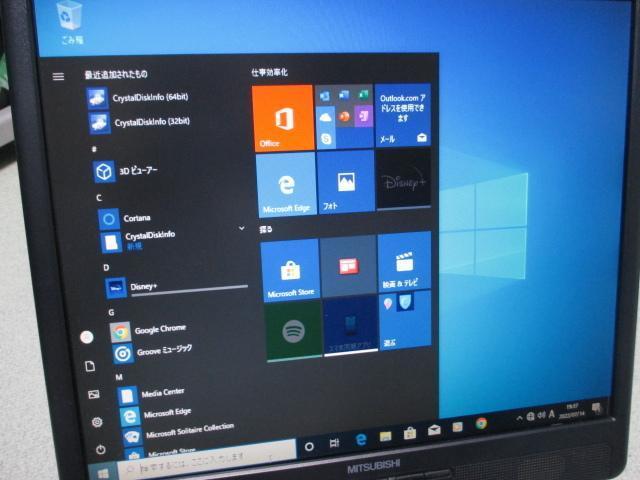
Task: Open Groove Music from the app list
Action: (152, 352)
